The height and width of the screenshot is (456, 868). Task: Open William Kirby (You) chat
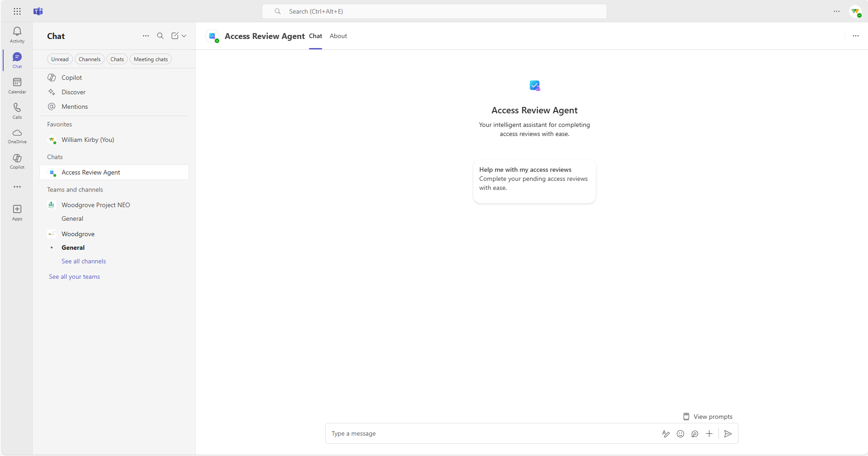(114, 140)
